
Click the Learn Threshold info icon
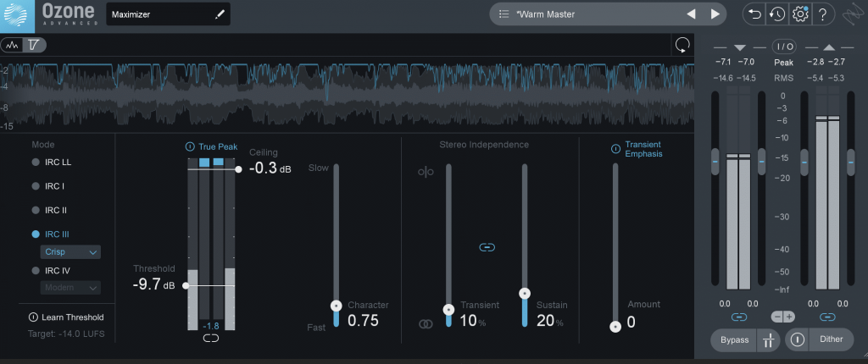click(33, 317)
